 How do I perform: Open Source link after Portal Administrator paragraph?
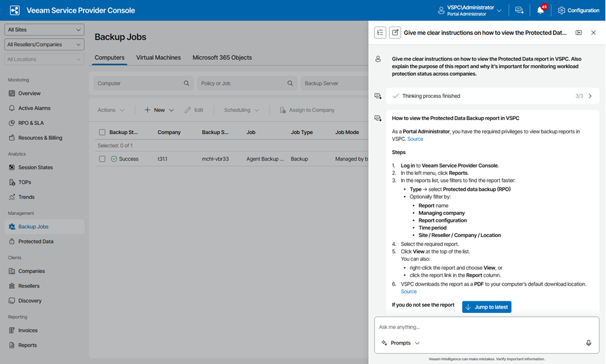(415, 139)
